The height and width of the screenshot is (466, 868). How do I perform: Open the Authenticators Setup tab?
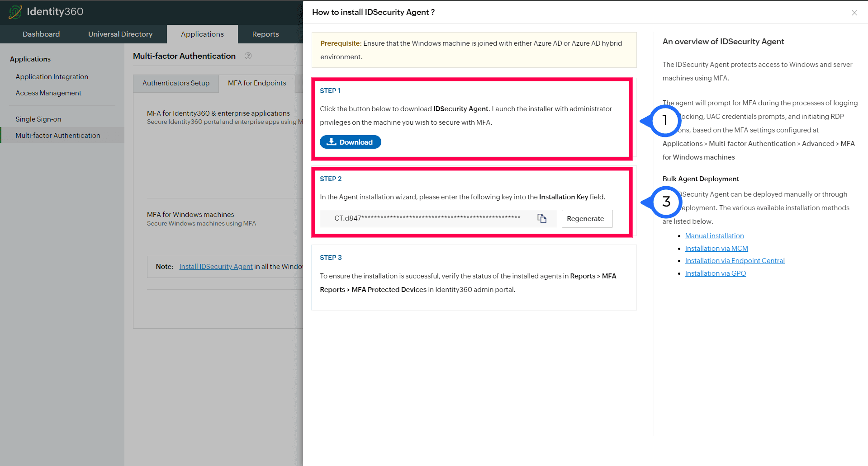coord(176,83)
